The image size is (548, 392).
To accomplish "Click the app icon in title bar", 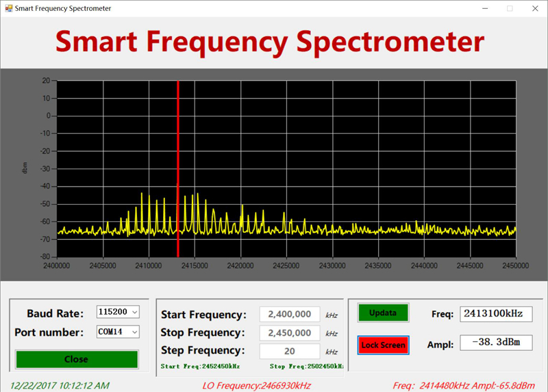I will (8, 8).
